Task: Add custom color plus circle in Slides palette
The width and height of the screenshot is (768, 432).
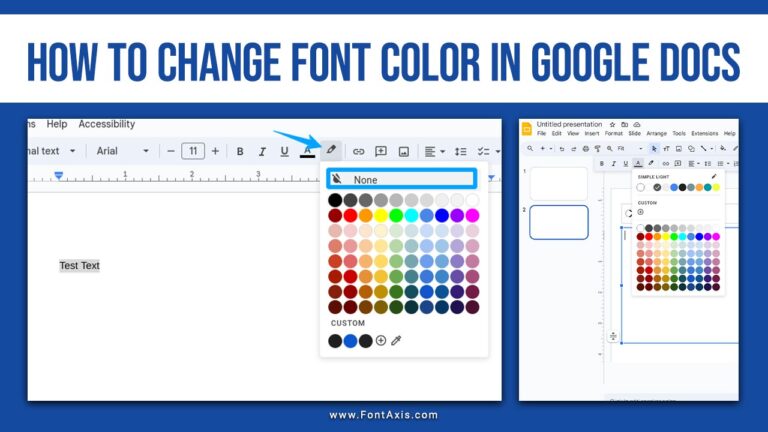Action: 640,212
